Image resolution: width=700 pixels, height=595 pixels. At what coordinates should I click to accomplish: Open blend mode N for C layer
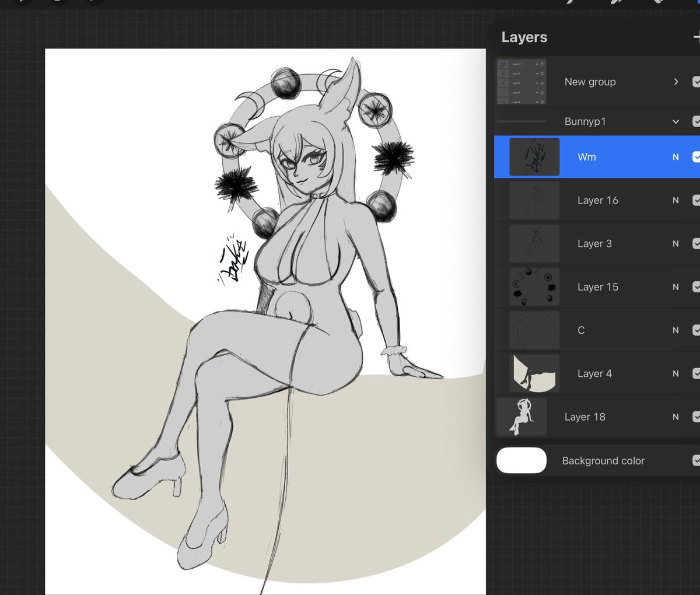point(675,330)
